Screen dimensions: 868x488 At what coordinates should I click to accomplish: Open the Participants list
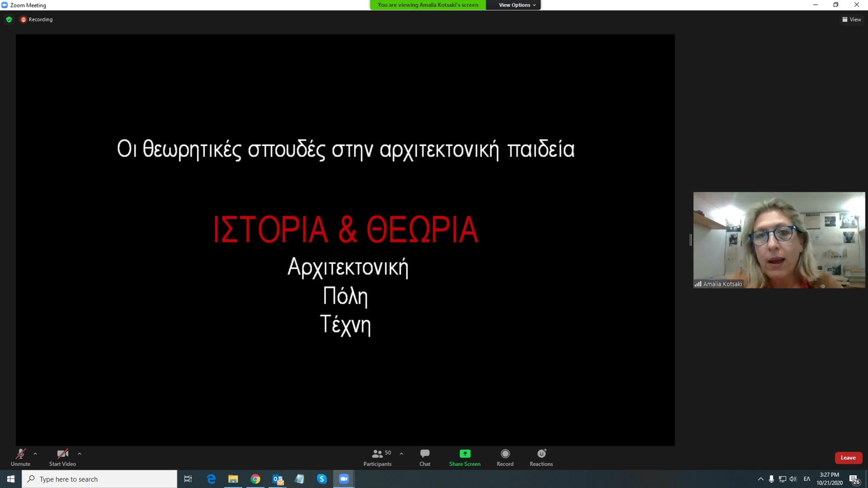378,457
